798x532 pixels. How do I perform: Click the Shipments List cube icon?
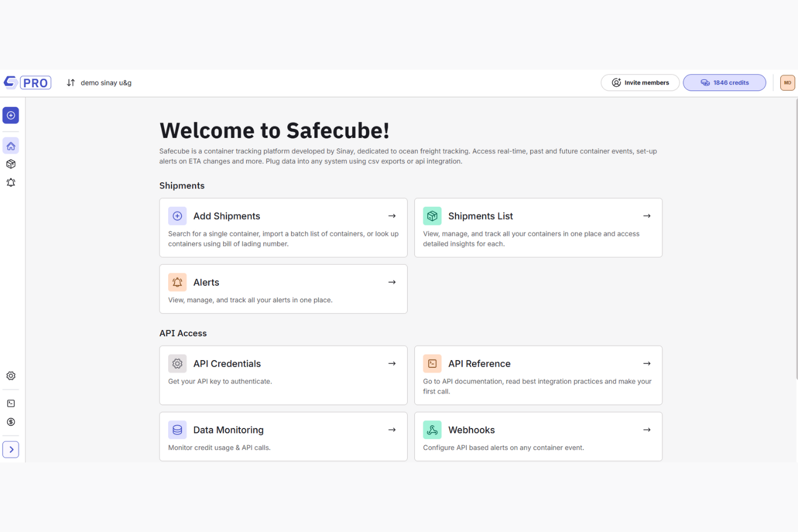[x=432, y=216]
